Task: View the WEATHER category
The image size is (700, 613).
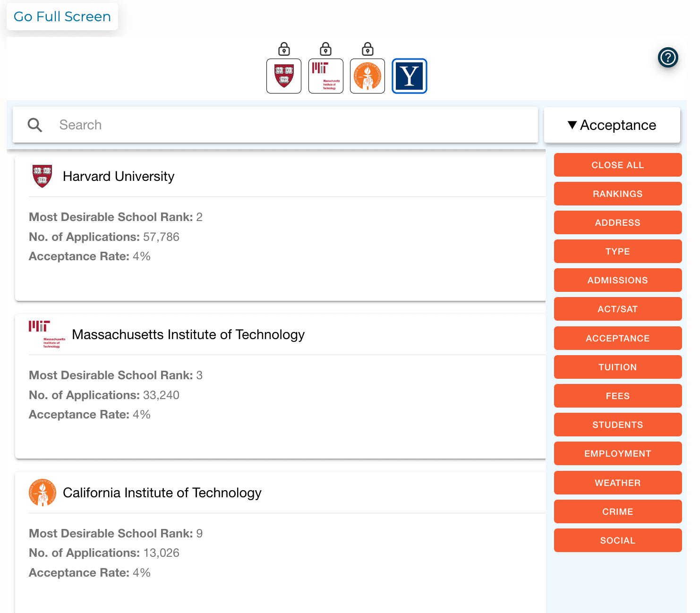Action: pos(618,483)
